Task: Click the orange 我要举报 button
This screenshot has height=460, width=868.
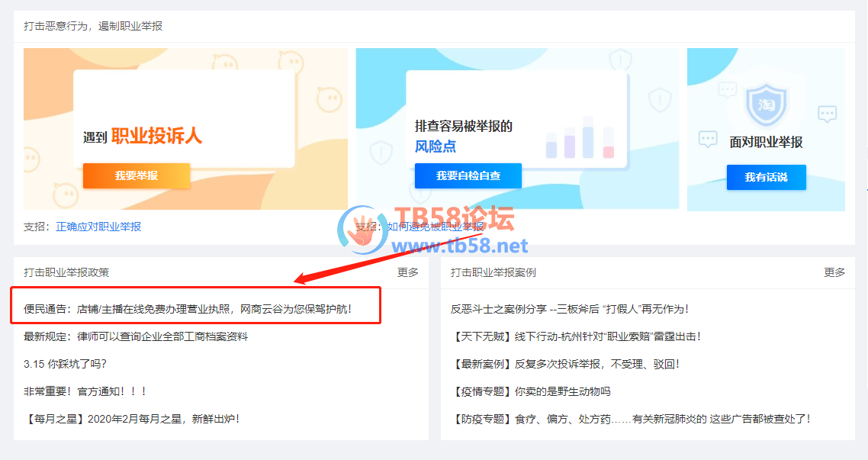Action: pos(137,175)
